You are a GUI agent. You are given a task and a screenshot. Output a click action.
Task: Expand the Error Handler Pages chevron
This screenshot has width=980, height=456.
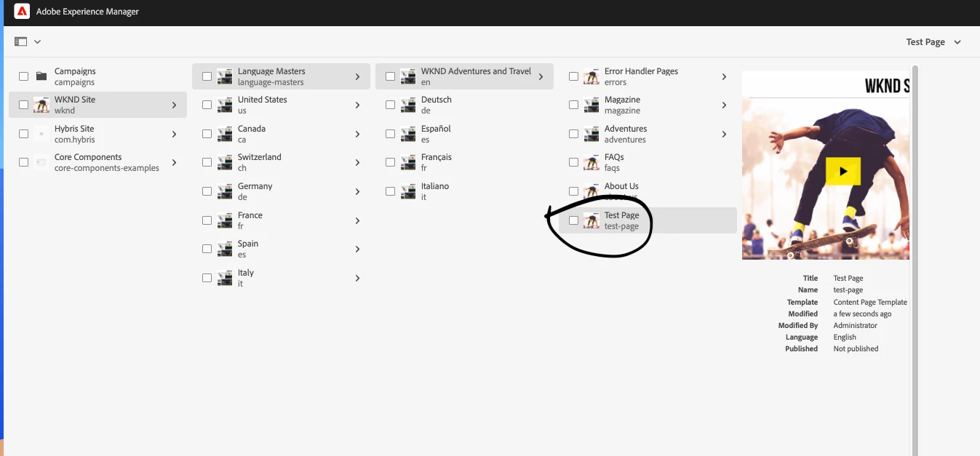[725, 76]
